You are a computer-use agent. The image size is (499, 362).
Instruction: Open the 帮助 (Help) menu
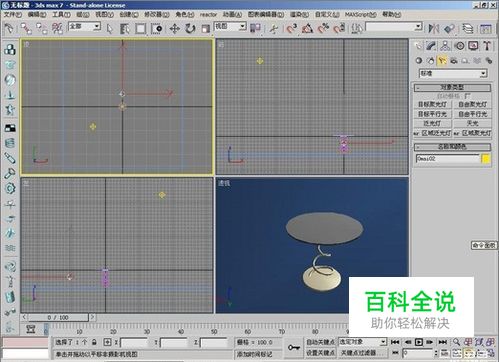(391, 14)
